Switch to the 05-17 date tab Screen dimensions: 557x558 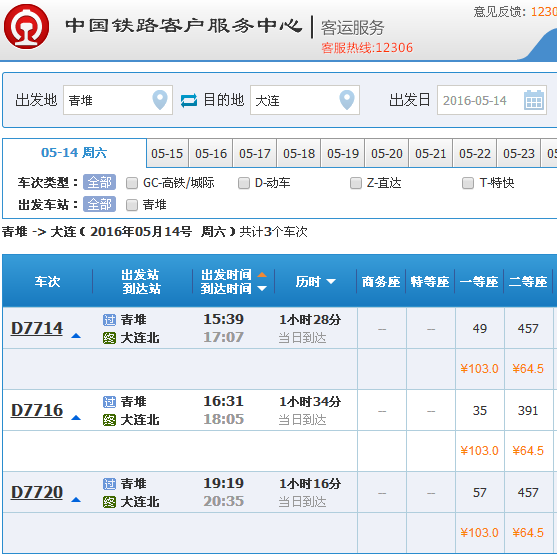pos(255,154)
